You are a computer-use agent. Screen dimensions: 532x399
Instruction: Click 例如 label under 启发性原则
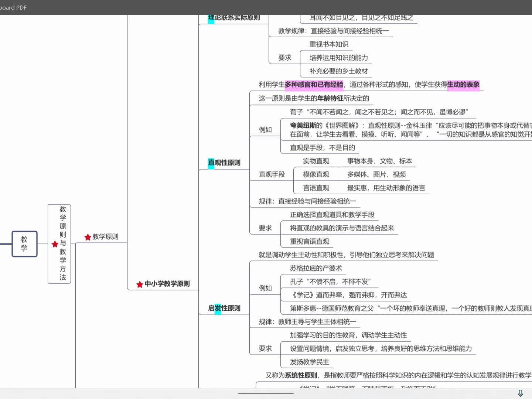click(x=265, y=288)
